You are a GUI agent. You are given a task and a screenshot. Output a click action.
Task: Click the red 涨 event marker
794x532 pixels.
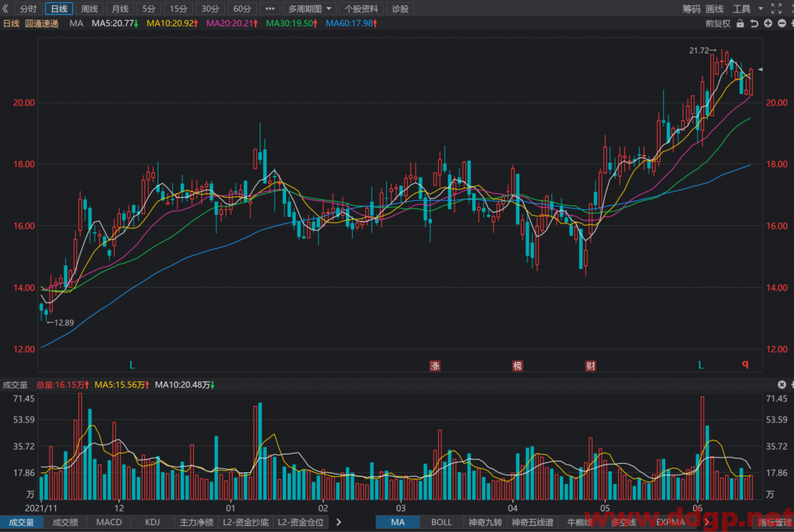coord(435,365)
